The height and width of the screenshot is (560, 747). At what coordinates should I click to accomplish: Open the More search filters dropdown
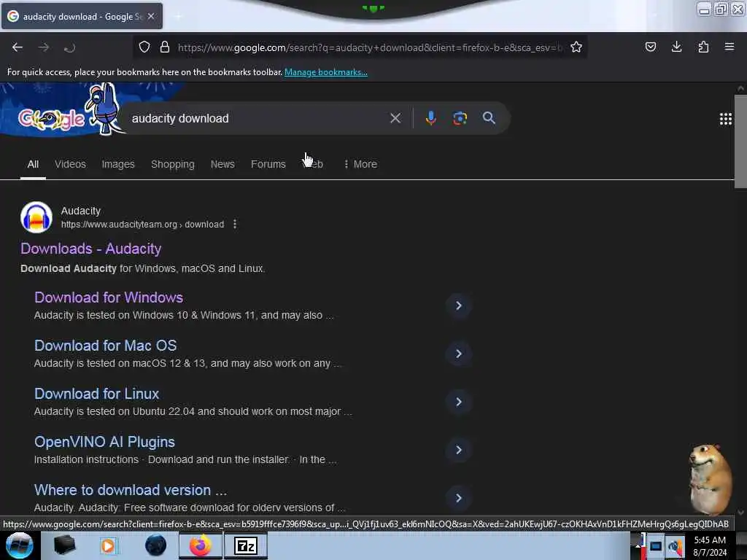coord(360,164)
